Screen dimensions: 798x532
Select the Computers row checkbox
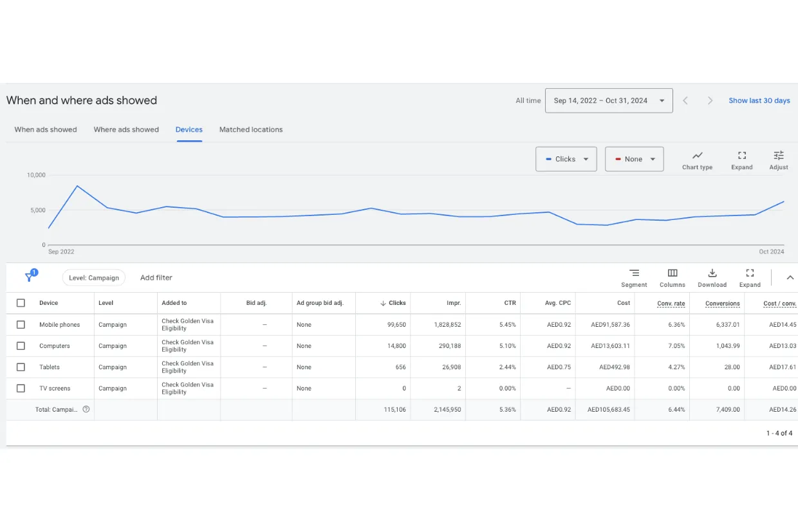21,346
